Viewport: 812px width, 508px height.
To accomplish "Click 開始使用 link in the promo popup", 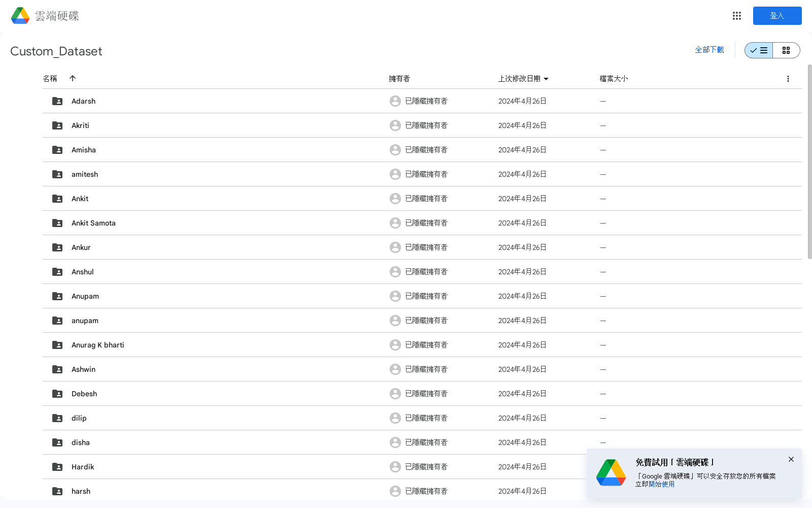I will (662, 484).
